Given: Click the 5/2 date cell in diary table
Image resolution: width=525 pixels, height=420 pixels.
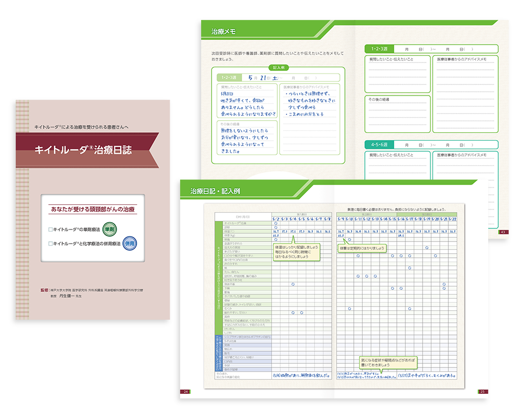Looking at the screenshot, I should (x=276, y=219).
